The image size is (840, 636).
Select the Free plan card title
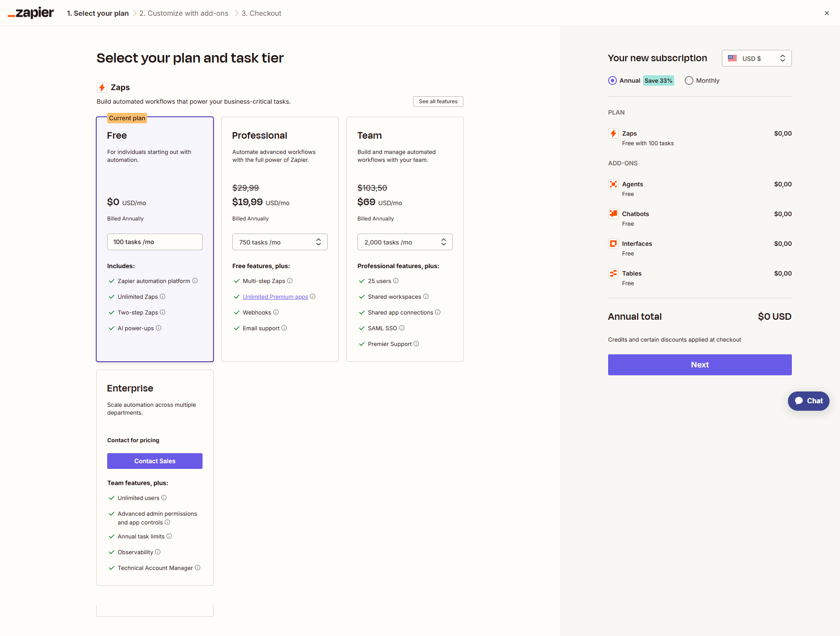pyautogui.click(x=117, y=136)
